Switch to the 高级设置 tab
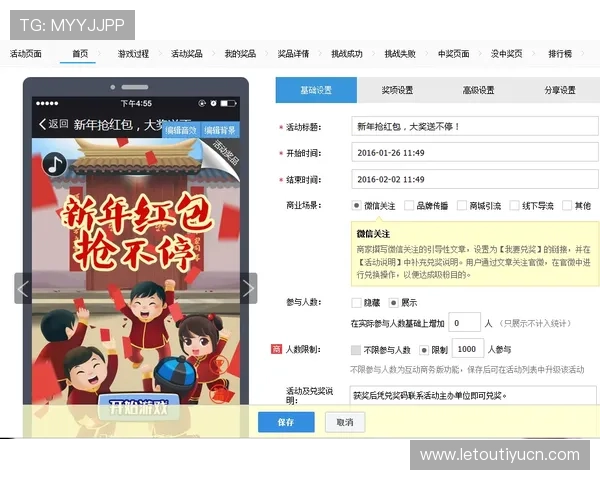 479,90
